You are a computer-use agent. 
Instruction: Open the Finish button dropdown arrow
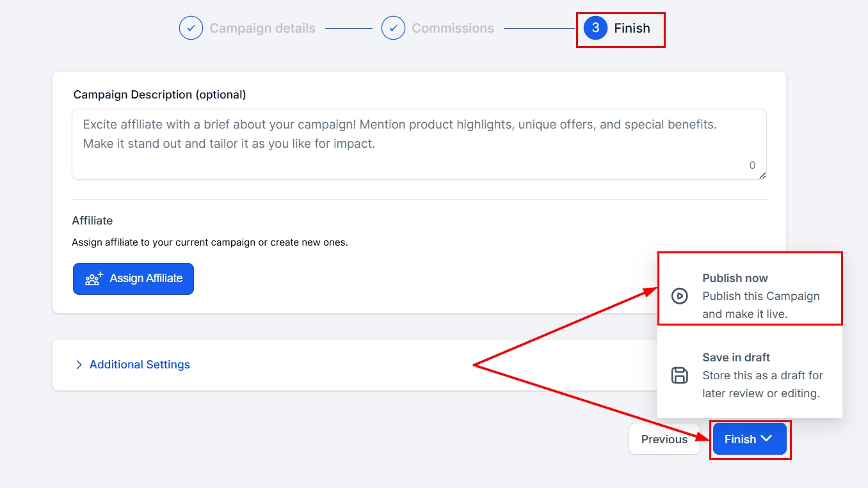(x=766, y=439)
